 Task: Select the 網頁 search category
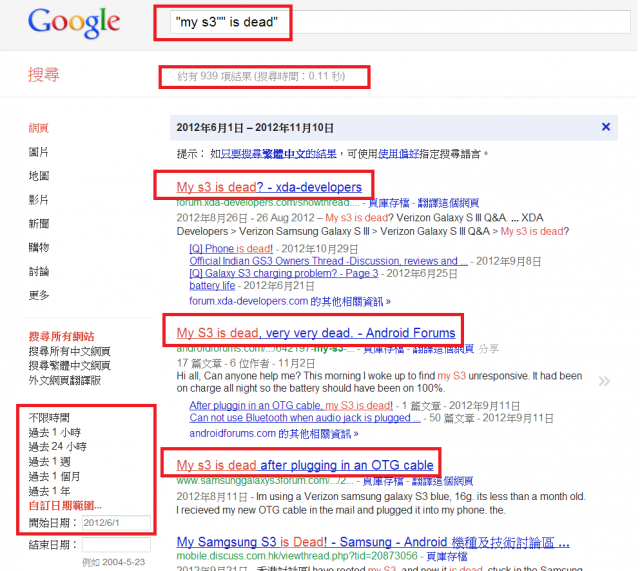38,128
